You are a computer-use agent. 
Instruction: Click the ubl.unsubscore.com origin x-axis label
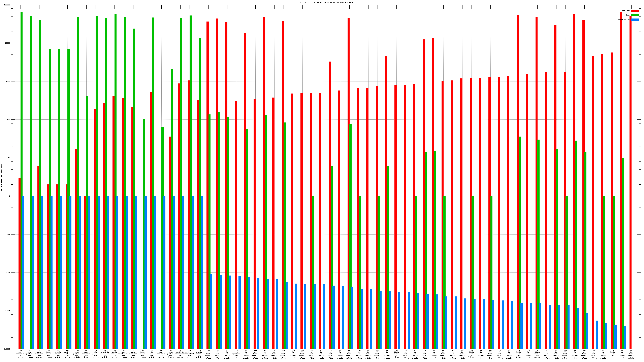[x=124, y=354]
